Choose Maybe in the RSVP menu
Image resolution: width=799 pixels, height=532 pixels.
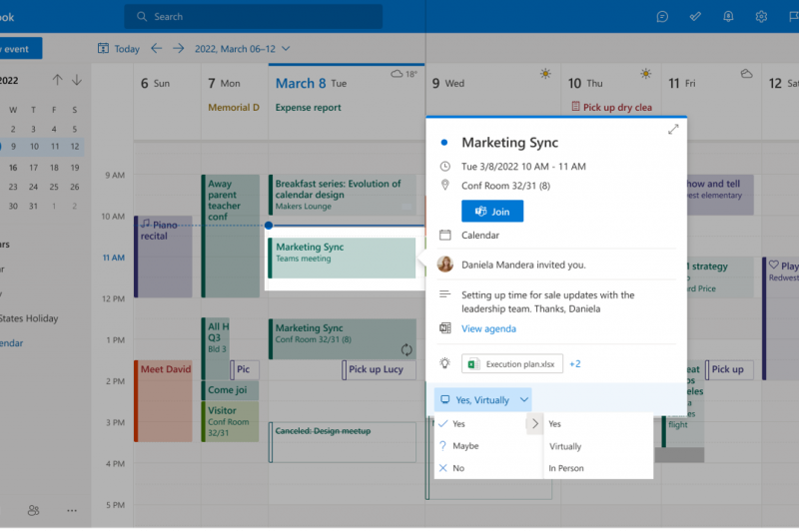coord(465,446)
